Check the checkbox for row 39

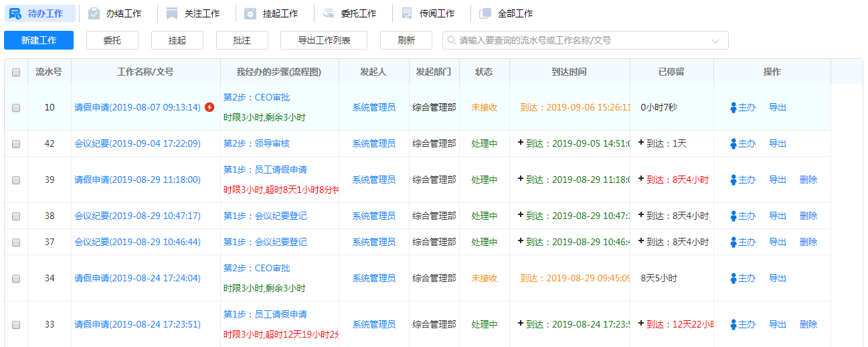pos(16,180)
